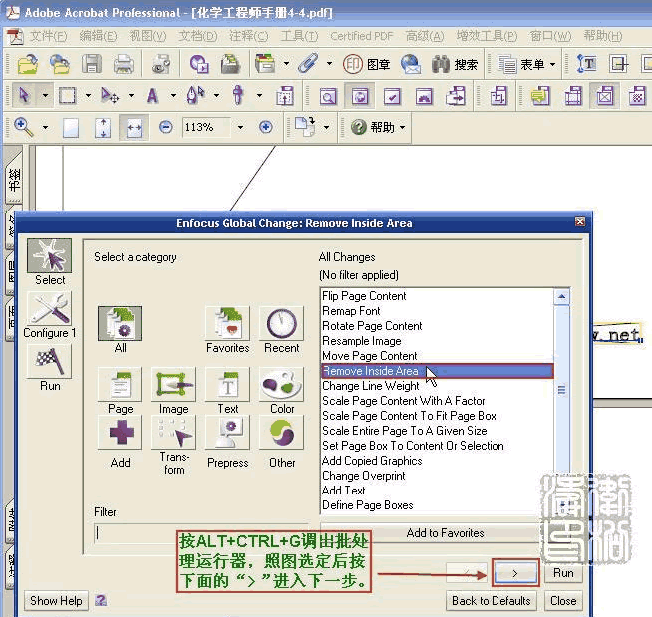Image resolution: width=652 pixels, height=617 pixels.
Task: Select the text edit A tool
Action: [x=152, y=96]
